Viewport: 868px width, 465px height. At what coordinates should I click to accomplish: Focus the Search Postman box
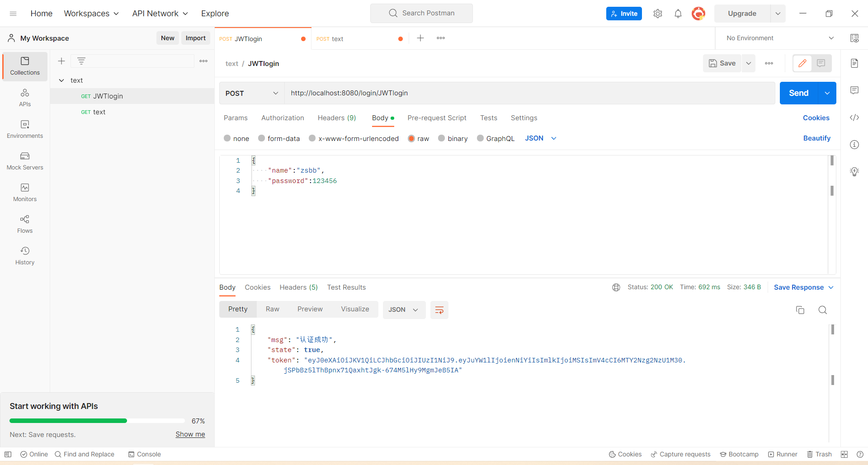[421, 13]
